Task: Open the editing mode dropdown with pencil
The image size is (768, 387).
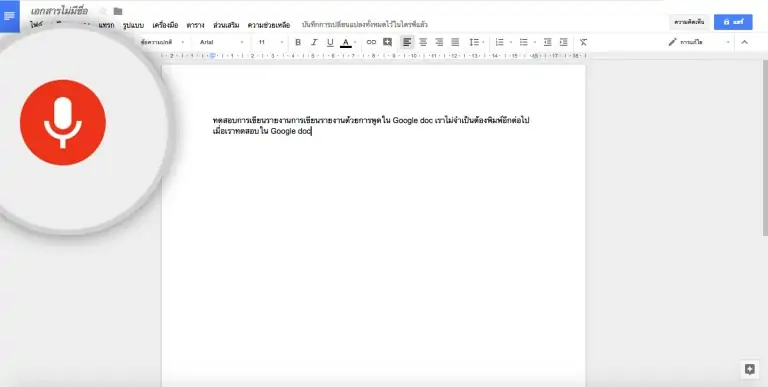Action: pos(699,43)
